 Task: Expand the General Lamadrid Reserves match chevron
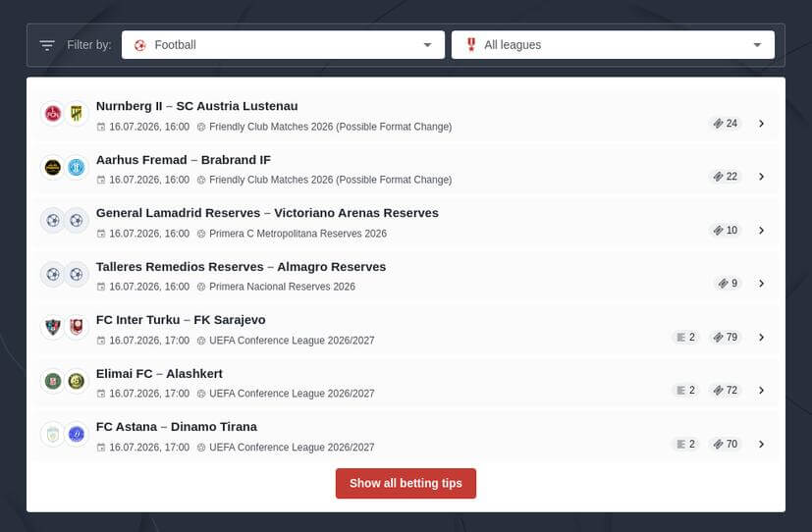click(761, 231)
